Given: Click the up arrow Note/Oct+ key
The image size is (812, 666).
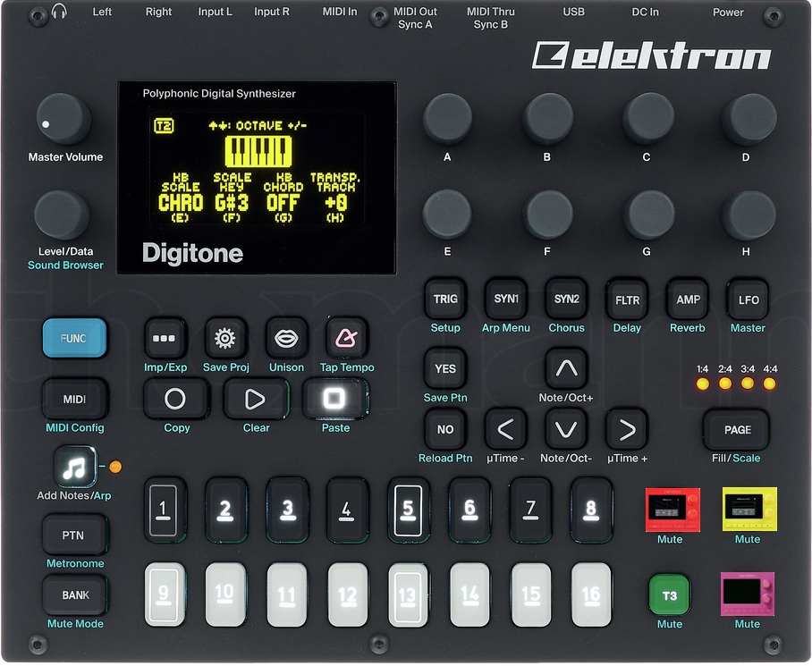Looking at the screenshot, I should coord(567,368).
